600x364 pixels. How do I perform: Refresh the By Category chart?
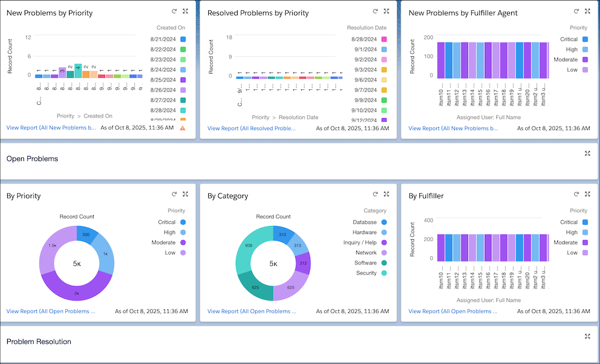(x=376, y=194)
